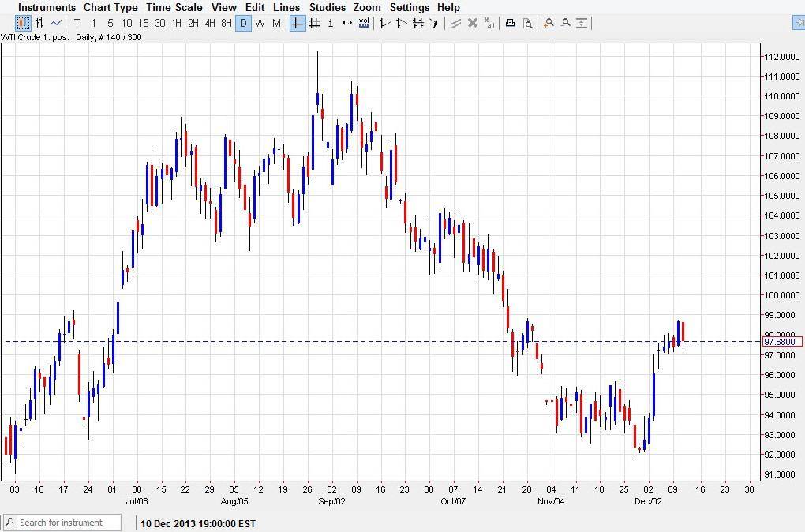Switch to bar chart type icon
Screen dimensions: 805x532
click(39, 23)
